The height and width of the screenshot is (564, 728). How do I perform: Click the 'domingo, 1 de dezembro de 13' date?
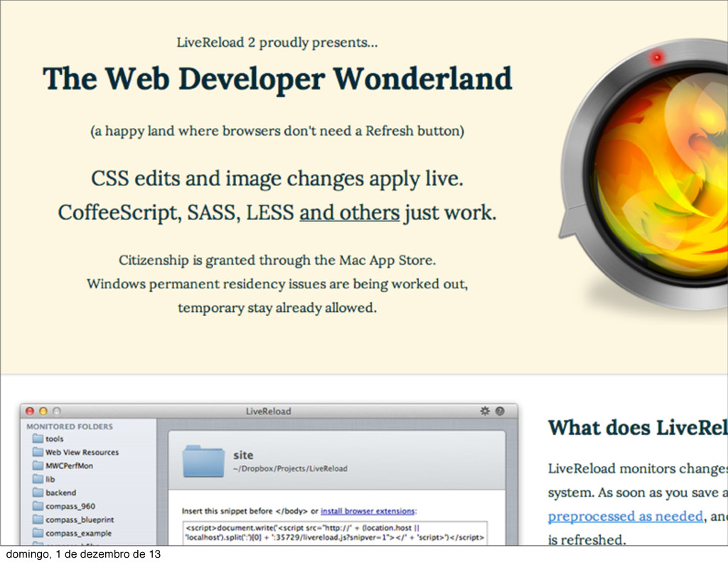(x=83, y=554)
